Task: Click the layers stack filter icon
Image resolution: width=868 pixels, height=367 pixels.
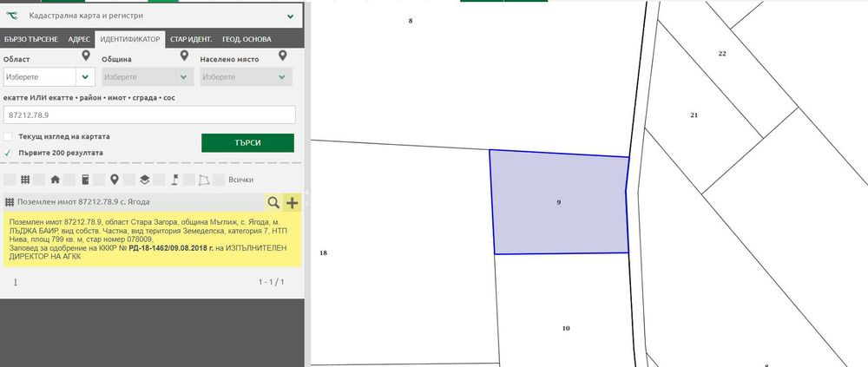Action: tap(144, 180)
